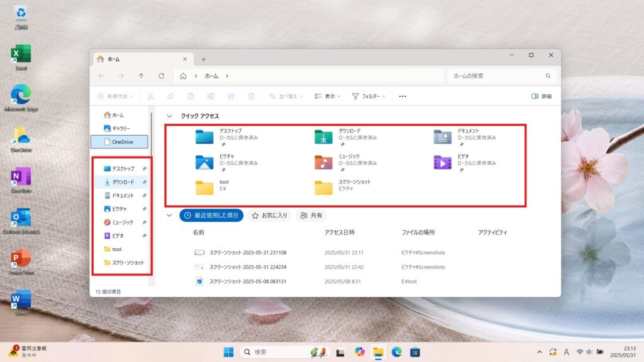Image resolution: width=644 pixels, height=362 pixels.
Task: Select the 共有 tab
Action: (x=311, y=215)
